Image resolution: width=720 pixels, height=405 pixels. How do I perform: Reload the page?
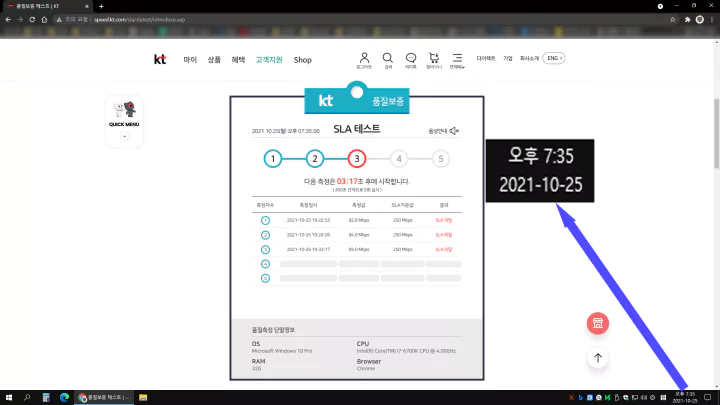click(32, 20)
